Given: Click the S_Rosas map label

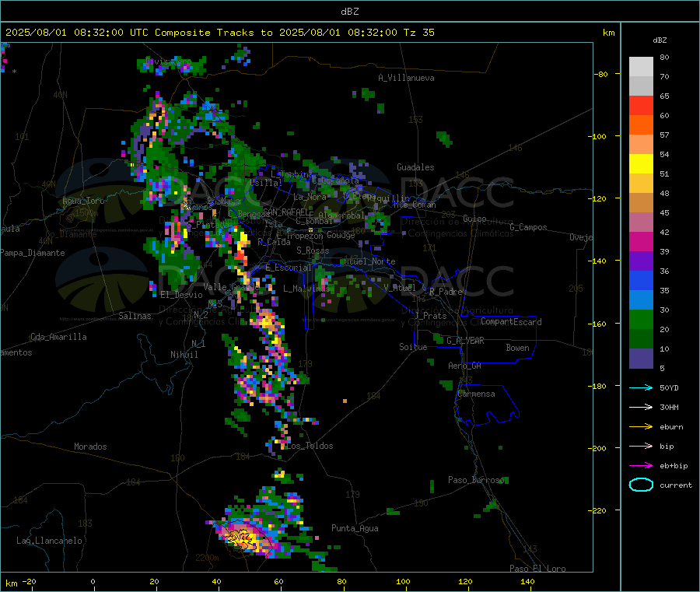Looking at the screenshot, I should [x=313, y=250].
